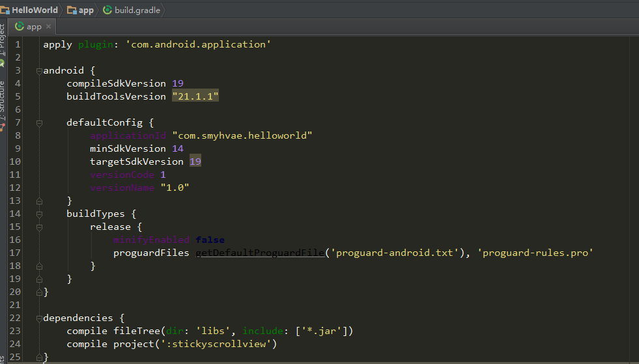Image resolution: width=639 pixels, height=364 pixels.
Task: Click getDefaultProguardFile method call
Action: point(260,253)
